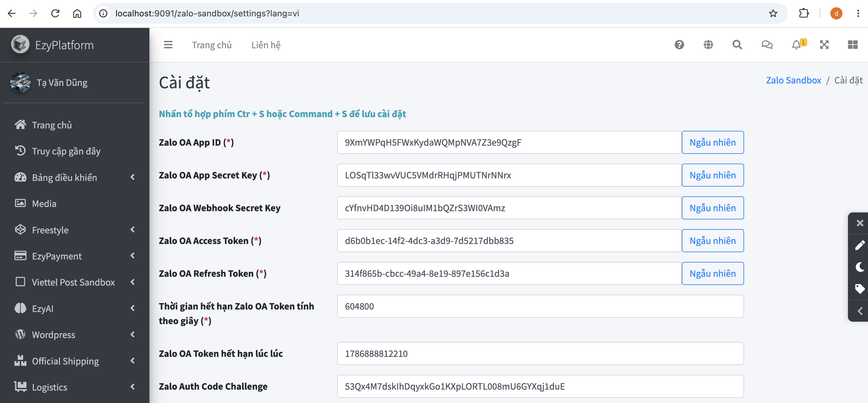
Task: Click the Zalo Sandbox breadcrumb link
Action: (x=794, y=80)
